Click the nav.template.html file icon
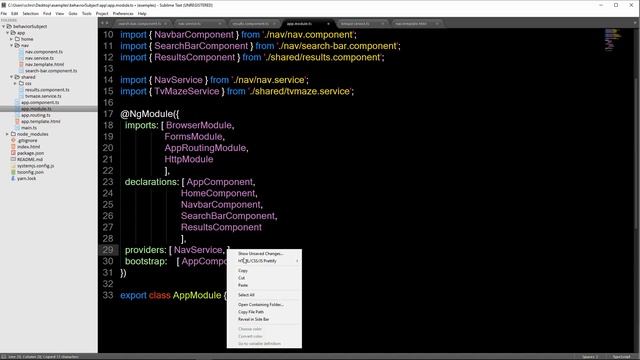 click(x=22, y=64)
